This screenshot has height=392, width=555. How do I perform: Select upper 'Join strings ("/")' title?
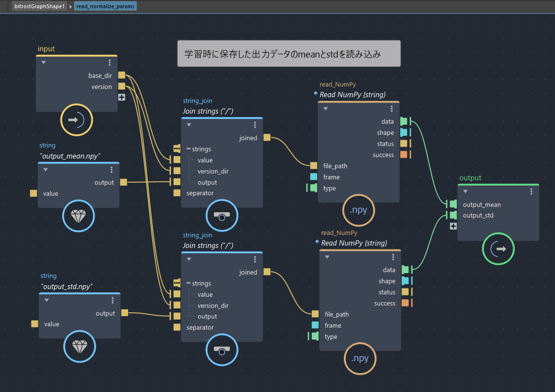click(x=208, y=111)
